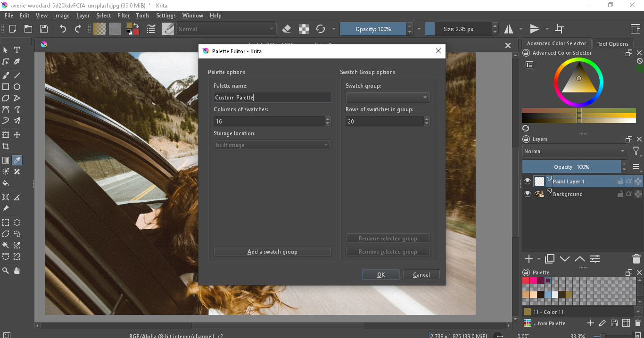The height and width of the screenshot is (338, 644).
Task: Switch to Advanced Color Selector tab
Action: click(x=556, y=43)
